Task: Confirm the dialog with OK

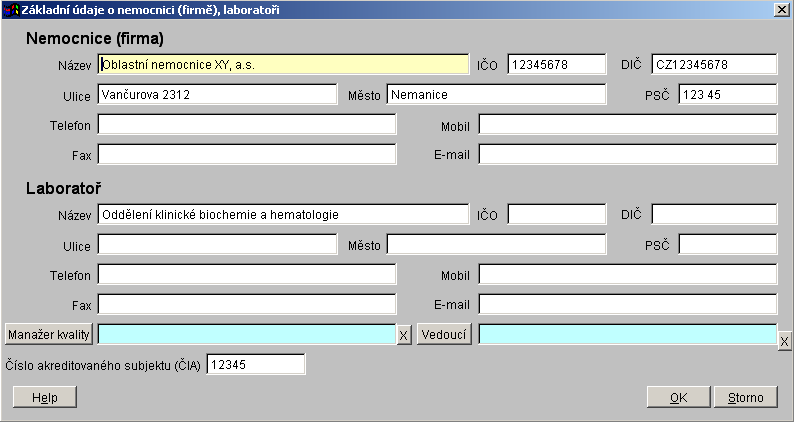Action: [678, 397]
